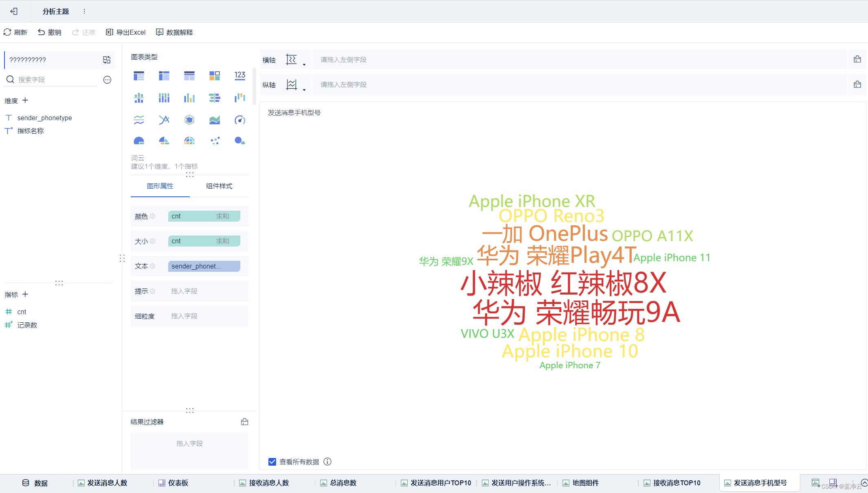Choose the waterfall chart type
This screenshot has height=493, width=868.
(240, 98)
